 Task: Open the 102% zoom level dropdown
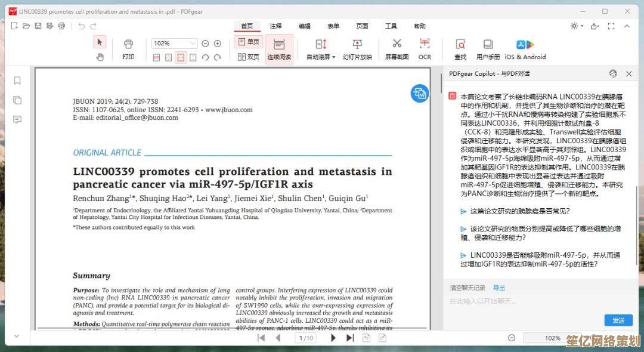(x=175, y=43)
